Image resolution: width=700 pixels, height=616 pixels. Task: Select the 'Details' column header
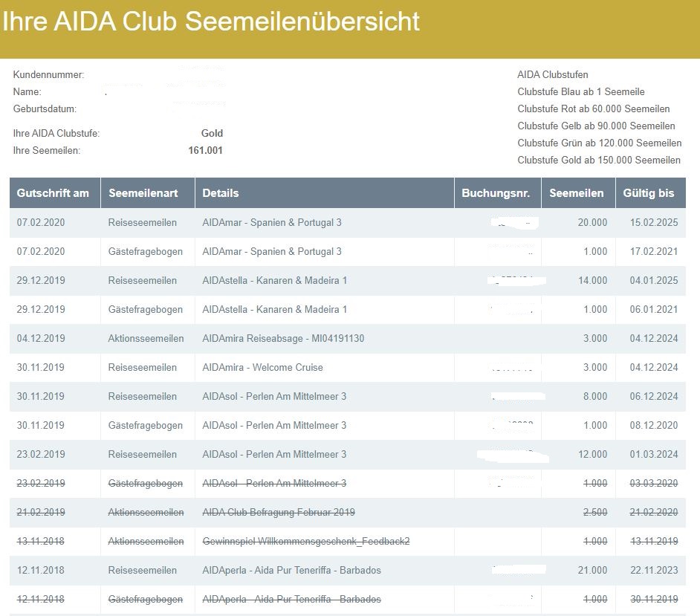pyautogui.click(x=221, y=193)
